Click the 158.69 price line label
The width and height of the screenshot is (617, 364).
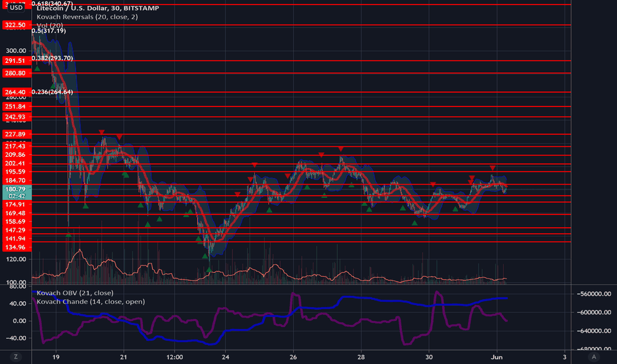[17, 222]
